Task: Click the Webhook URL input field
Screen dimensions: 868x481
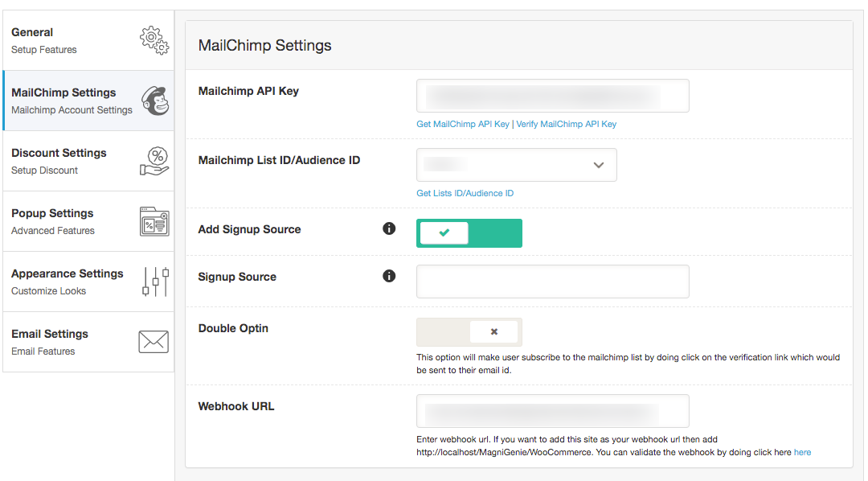Action: tap(552, 411)
